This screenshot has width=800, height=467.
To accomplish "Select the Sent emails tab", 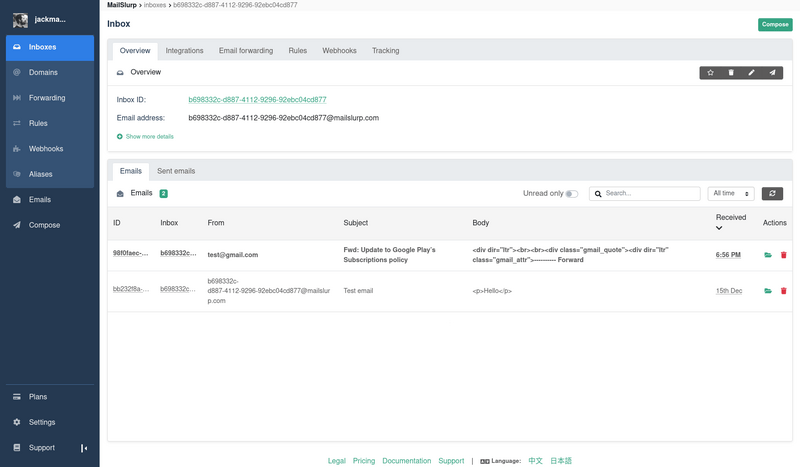I will (x=176, y=171).
